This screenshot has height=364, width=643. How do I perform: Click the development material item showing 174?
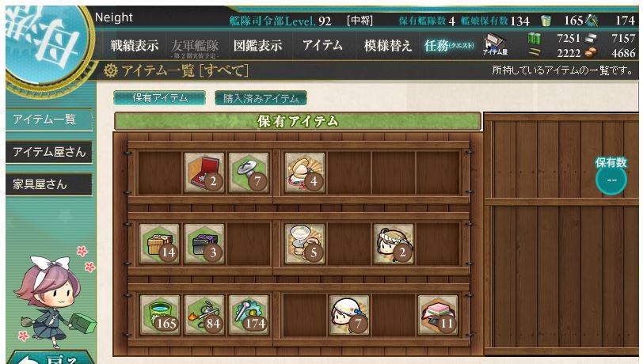(249, 315)
